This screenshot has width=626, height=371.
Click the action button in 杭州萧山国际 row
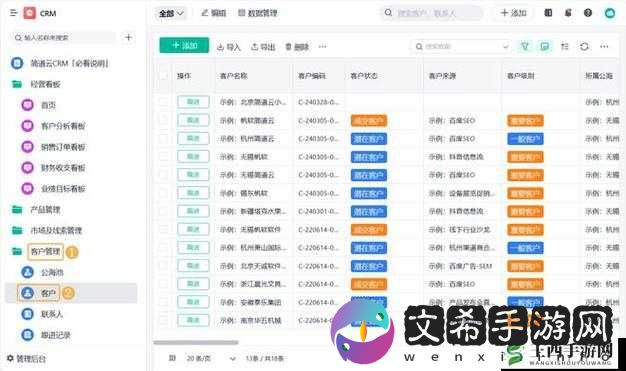tap(193, 247)
